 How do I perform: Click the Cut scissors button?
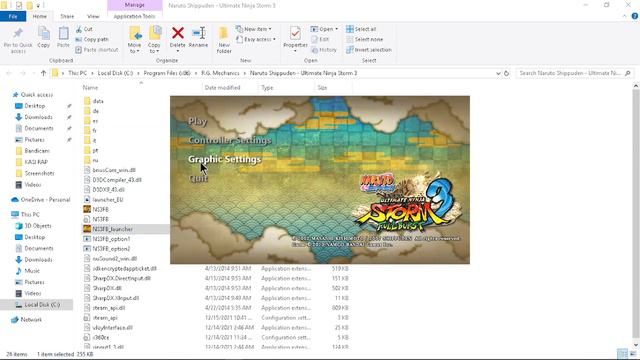point(84,29)
